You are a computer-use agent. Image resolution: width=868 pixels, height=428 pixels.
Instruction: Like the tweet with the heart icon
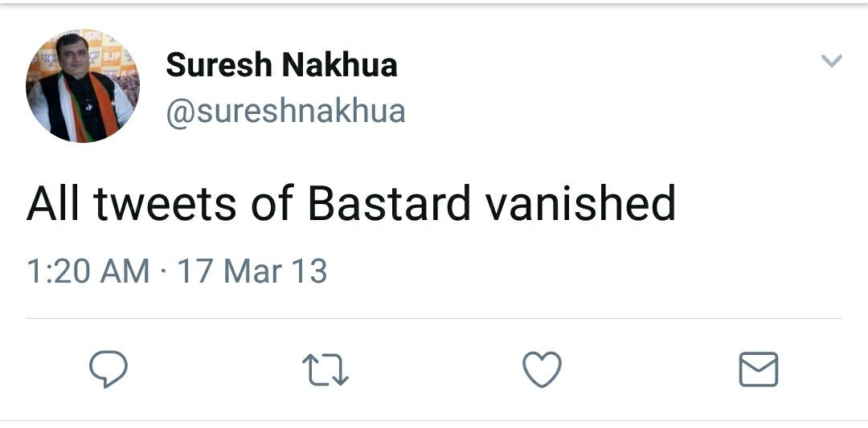542,369
